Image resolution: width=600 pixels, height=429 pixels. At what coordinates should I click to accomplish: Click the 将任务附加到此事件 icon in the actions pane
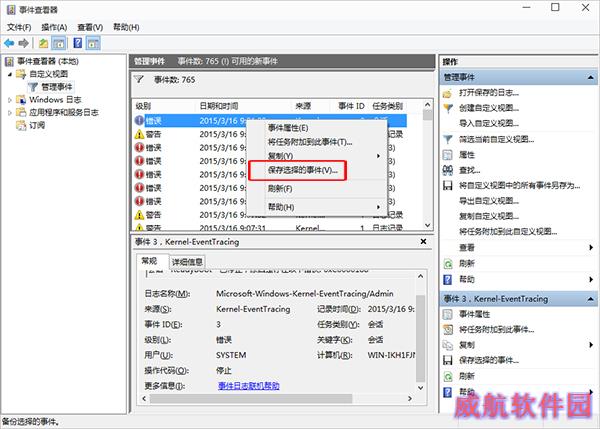pyautogui.click(x=447, y=329)
